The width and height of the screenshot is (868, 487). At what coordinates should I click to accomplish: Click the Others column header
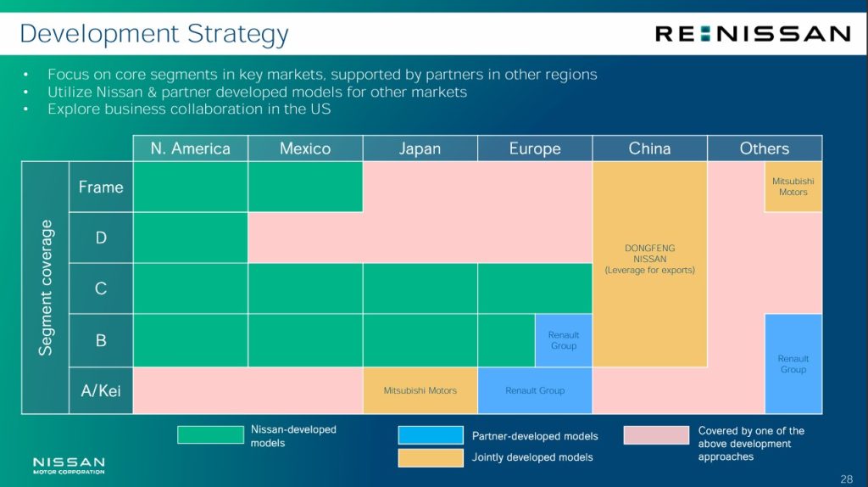764,148
